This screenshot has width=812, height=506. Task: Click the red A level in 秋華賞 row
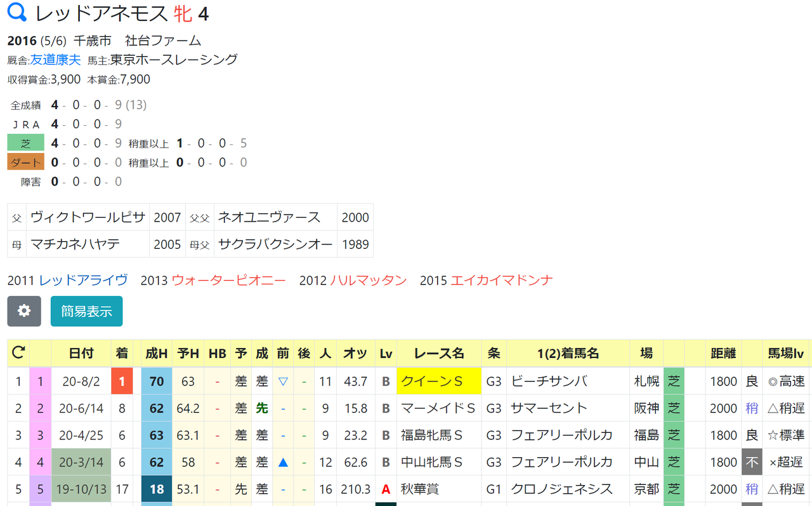(386, 489)
